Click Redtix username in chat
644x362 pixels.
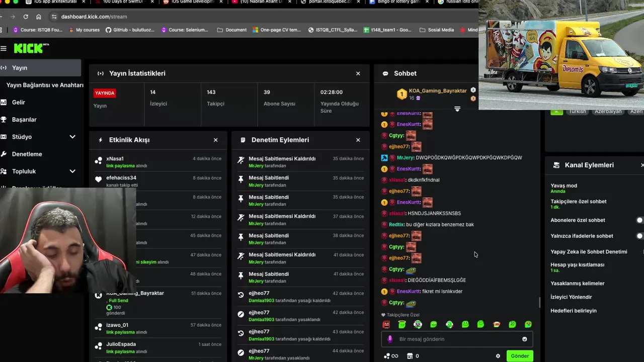point(396,224)
